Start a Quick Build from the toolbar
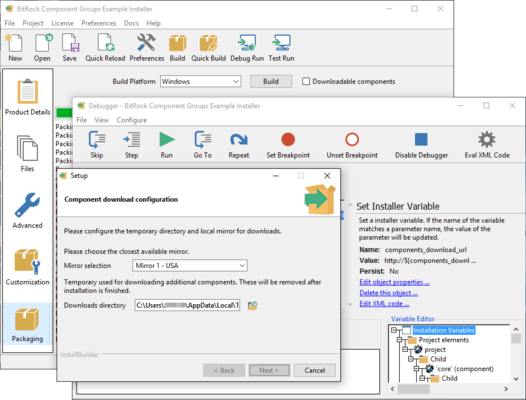This screenshot has height=400, width=526. (208, 48)
